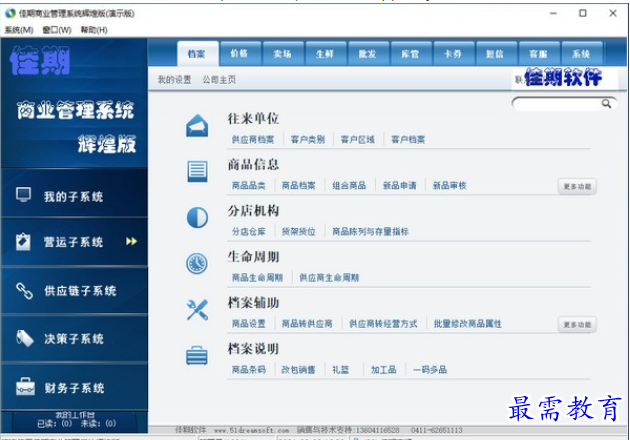Screen dimensions: 630x440
Task: Click the chain link icon beside 供应链子系统
Action: point(24,291)
